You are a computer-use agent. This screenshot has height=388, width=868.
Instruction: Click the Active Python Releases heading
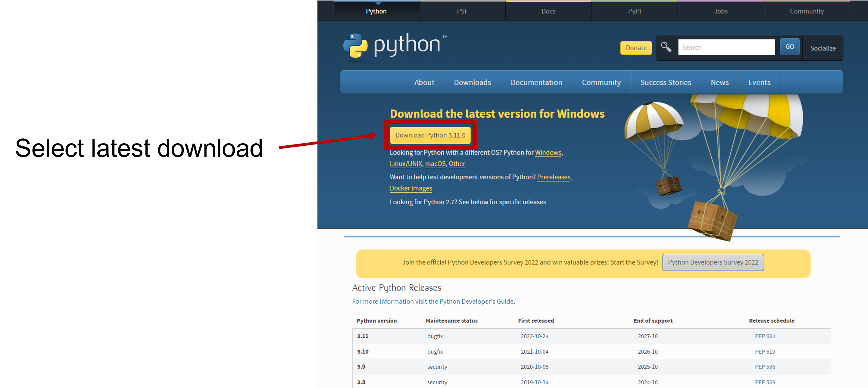tap(397, 288)
